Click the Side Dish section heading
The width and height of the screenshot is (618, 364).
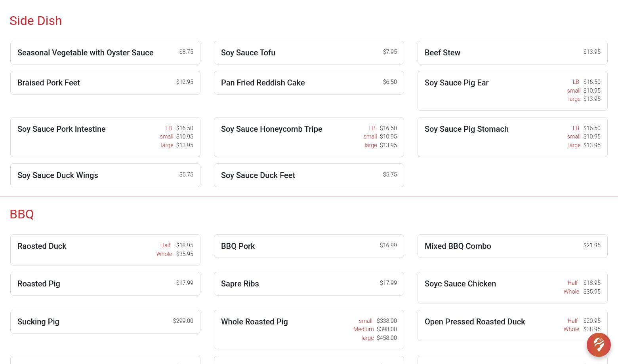click(x=36, y=21)
